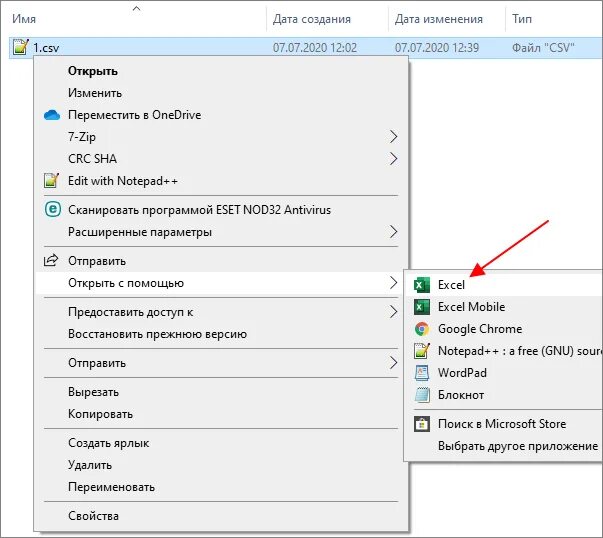Select Edit with Notepad++

point(221,180)
